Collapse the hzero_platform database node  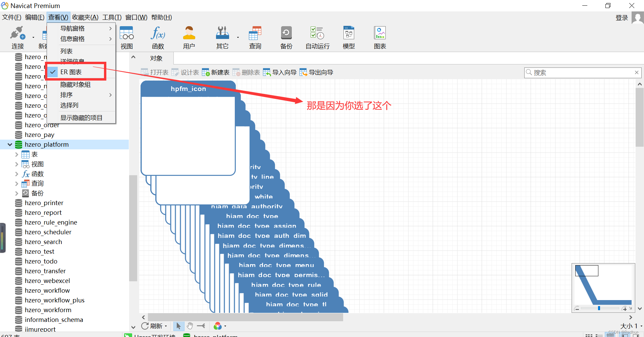point(10,145)
